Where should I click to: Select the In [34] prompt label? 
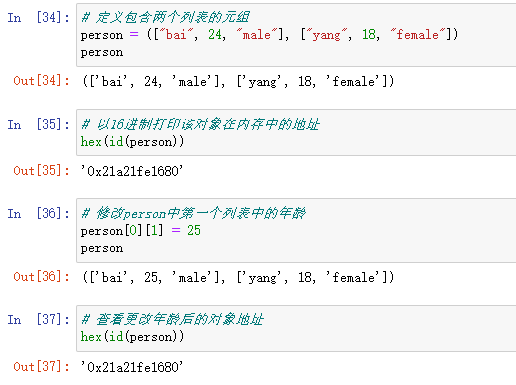pos(39,17)
